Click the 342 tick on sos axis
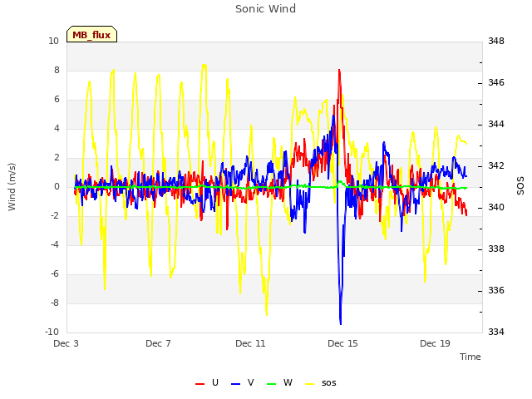 496,165
